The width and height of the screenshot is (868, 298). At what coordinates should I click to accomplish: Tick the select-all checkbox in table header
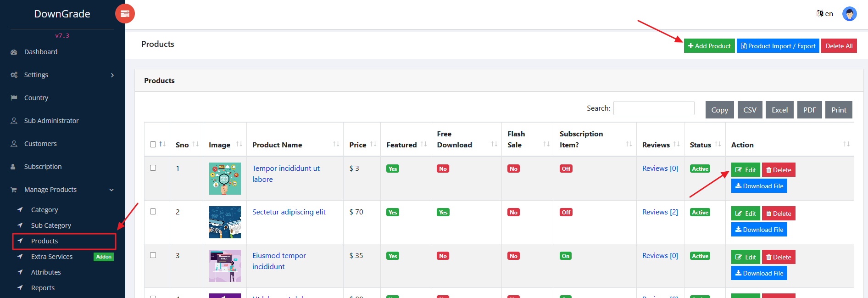[x=153, y=145]
